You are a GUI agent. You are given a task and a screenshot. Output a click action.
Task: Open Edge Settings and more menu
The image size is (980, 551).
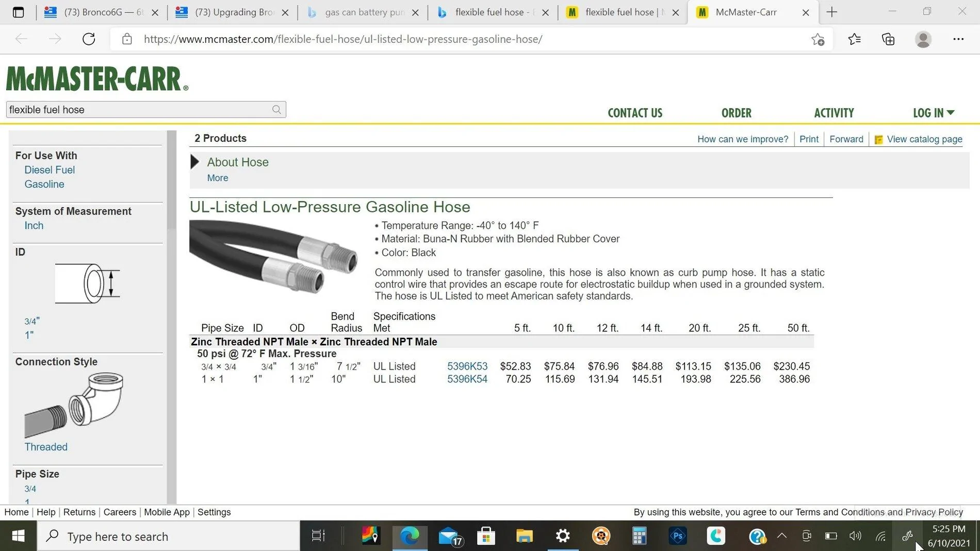pos(958,39)
